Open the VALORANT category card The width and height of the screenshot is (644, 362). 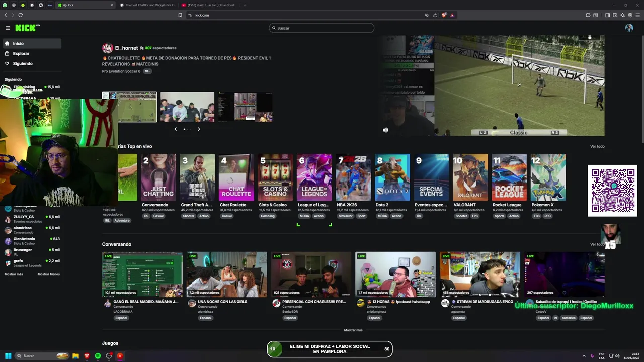click(470, 177)
